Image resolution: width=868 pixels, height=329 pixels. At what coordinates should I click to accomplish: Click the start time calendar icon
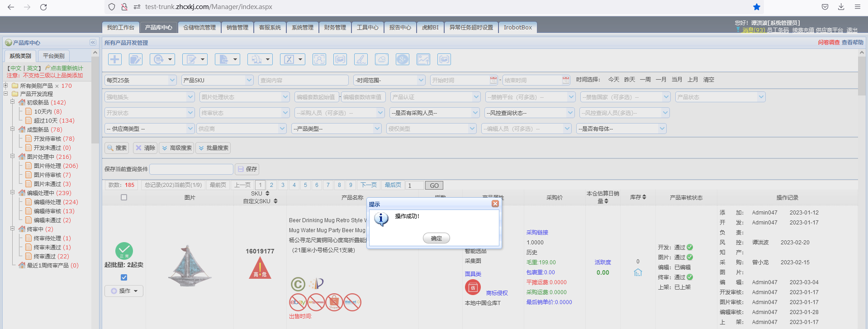(x=493, y=80)
